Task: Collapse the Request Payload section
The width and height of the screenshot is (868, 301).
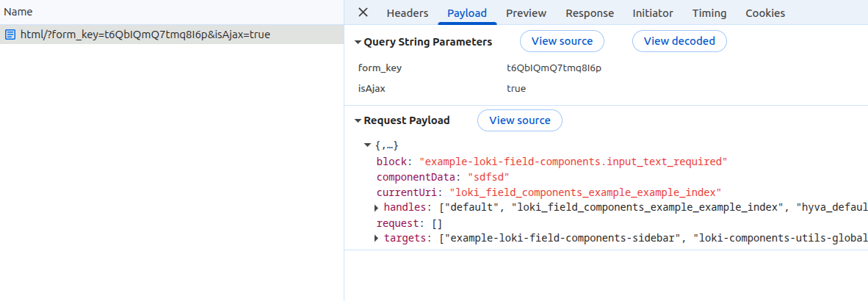Action: [x=358, y=121]
